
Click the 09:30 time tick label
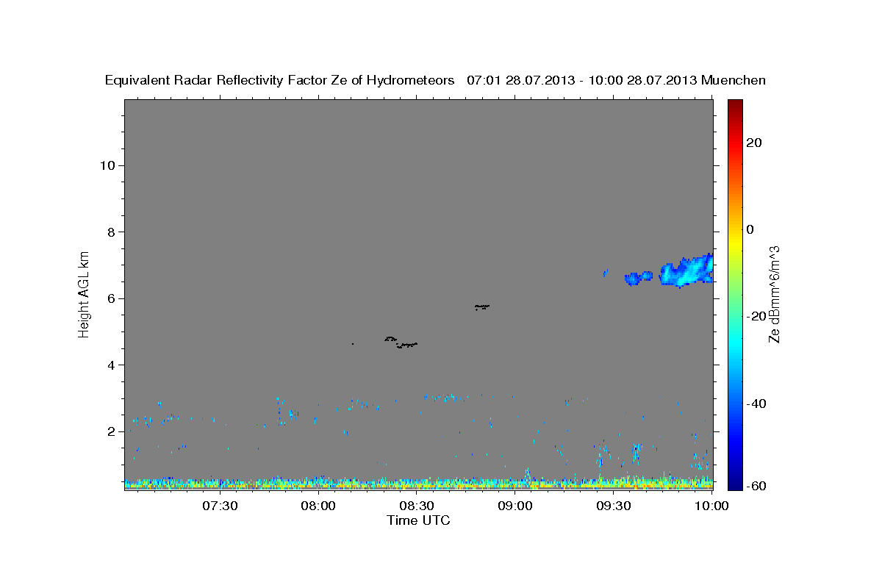pyautogui.click(x=614, y=506)
